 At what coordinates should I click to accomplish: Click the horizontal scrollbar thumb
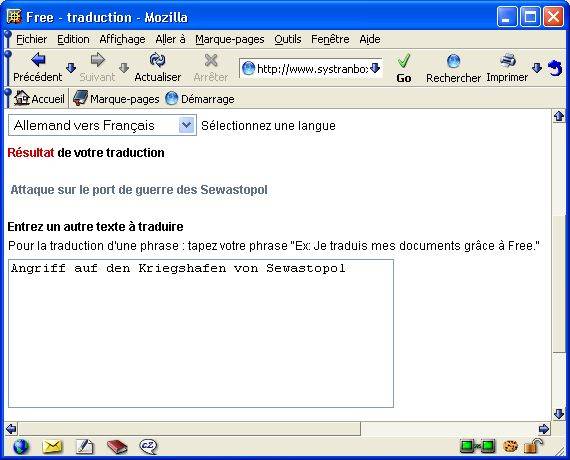(x=189, y=429)
